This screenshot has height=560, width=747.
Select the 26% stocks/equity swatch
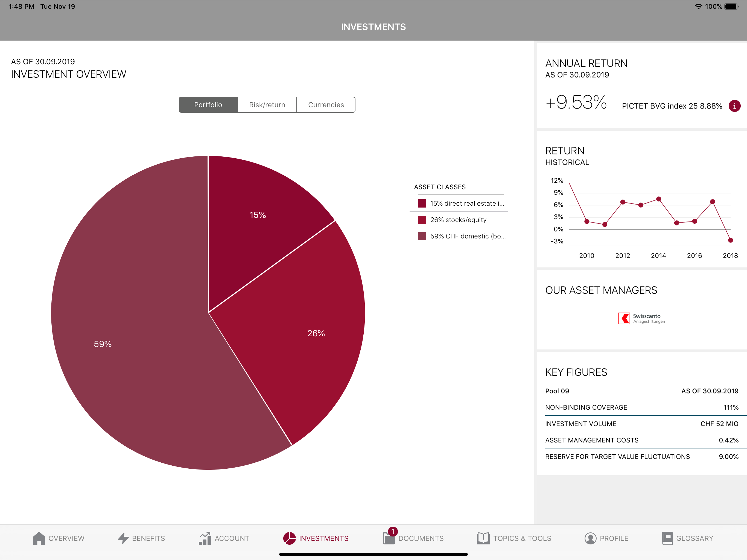pyautogui.click(x=422, y=220)
